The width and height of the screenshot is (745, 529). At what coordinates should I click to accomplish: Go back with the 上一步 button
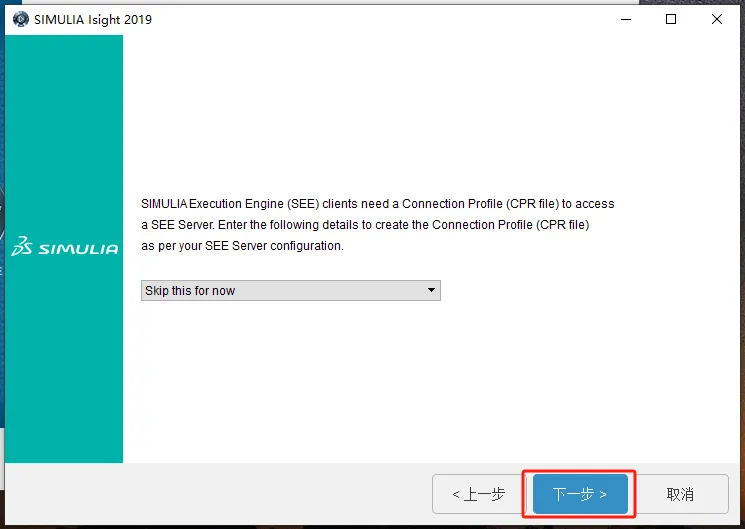click(x=479, y=494)
